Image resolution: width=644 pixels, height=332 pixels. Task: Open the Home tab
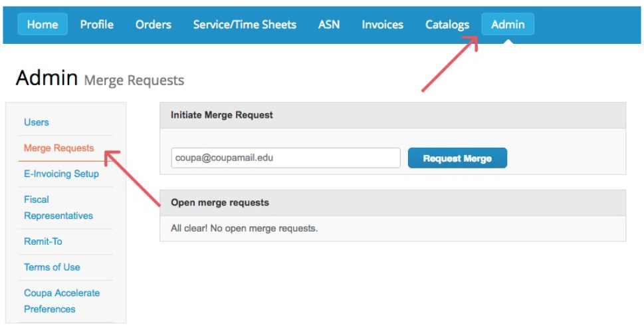43,25
